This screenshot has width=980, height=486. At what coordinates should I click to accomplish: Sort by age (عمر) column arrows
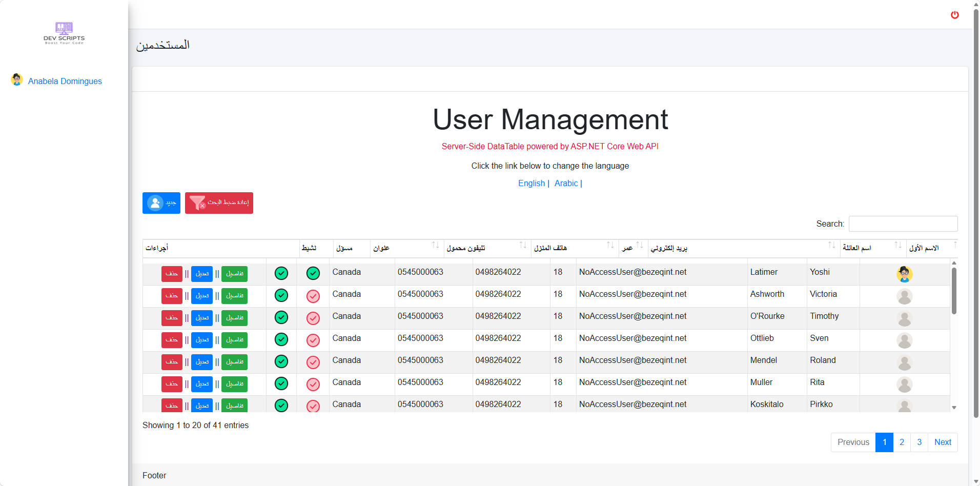640,245
